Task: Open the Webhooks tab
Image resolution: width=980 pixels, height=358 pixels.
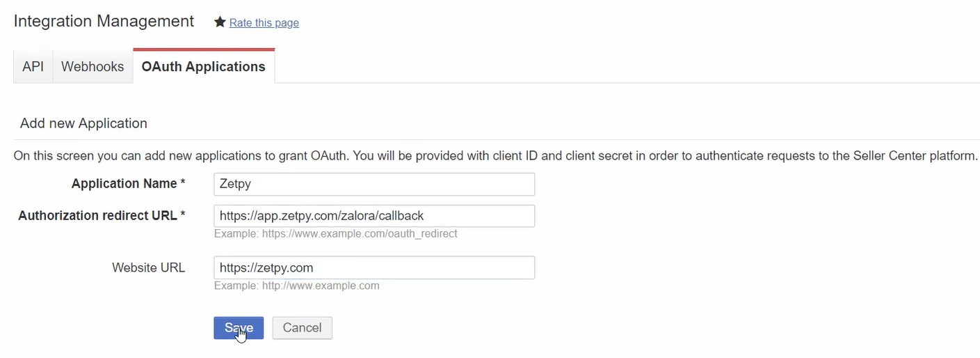Action: [93, 67]
